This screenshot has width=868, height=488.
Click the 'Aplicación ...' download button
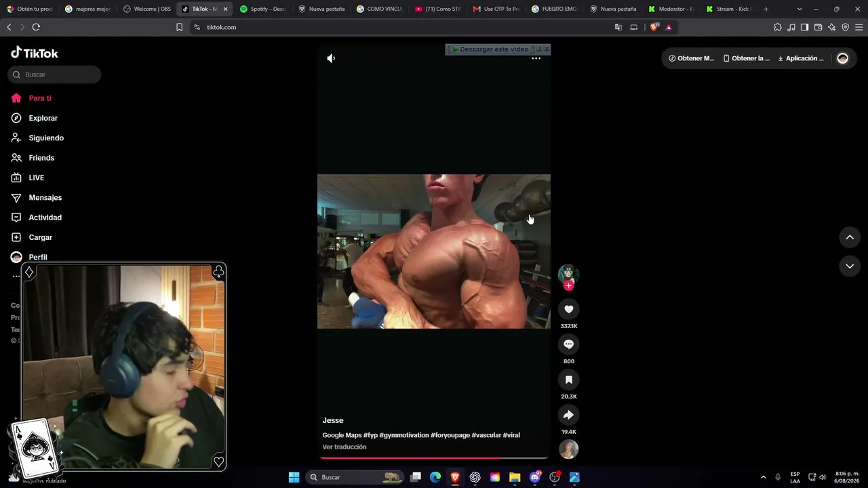coord(801,58)
